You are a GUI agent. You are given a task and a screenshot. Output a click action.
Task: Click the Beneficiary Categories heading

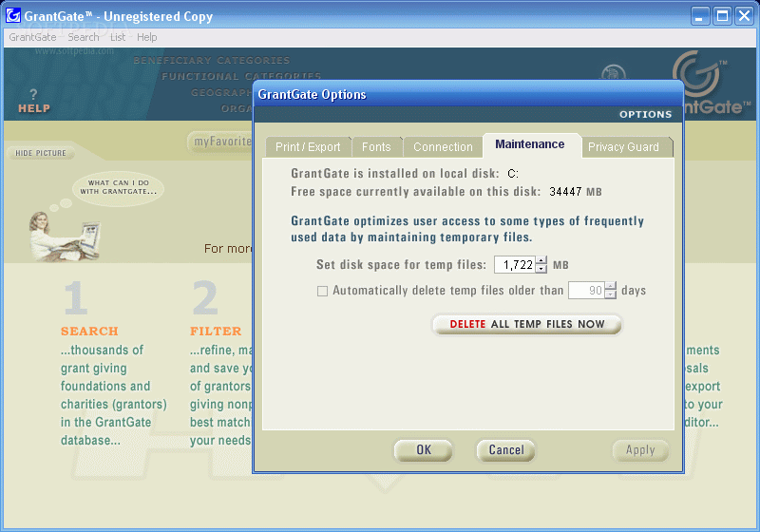click(x=212, y=60)
